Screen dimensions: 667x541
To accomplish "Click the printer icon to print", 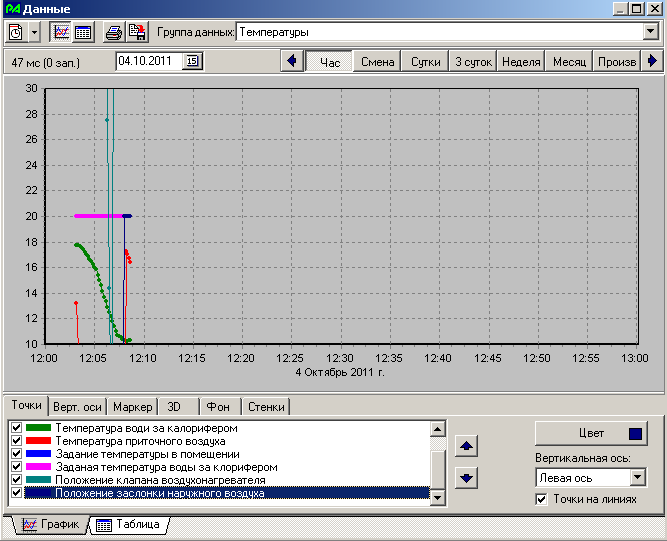I will 115,32.
